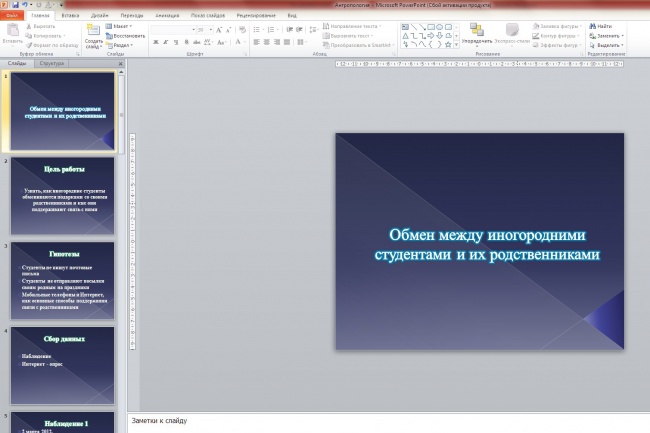Save the presentation from the Quick Access Toolbar
This screenshot has width=650, height=433.
[15, 5]
